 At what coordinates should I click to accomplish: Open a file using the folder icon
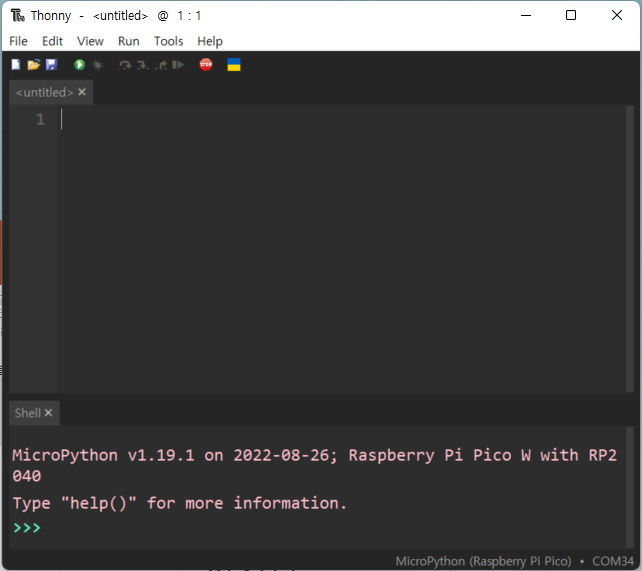click(34, 65)
